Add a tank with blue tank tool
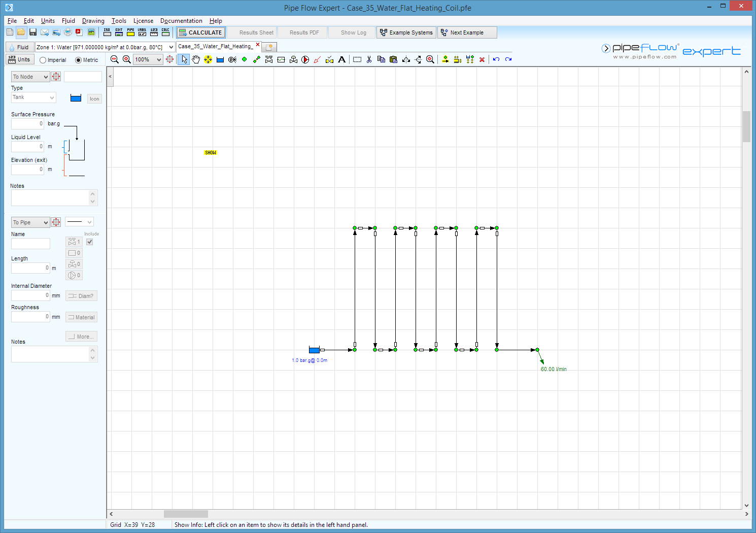 pyautogui.click(x=220, y=59)
